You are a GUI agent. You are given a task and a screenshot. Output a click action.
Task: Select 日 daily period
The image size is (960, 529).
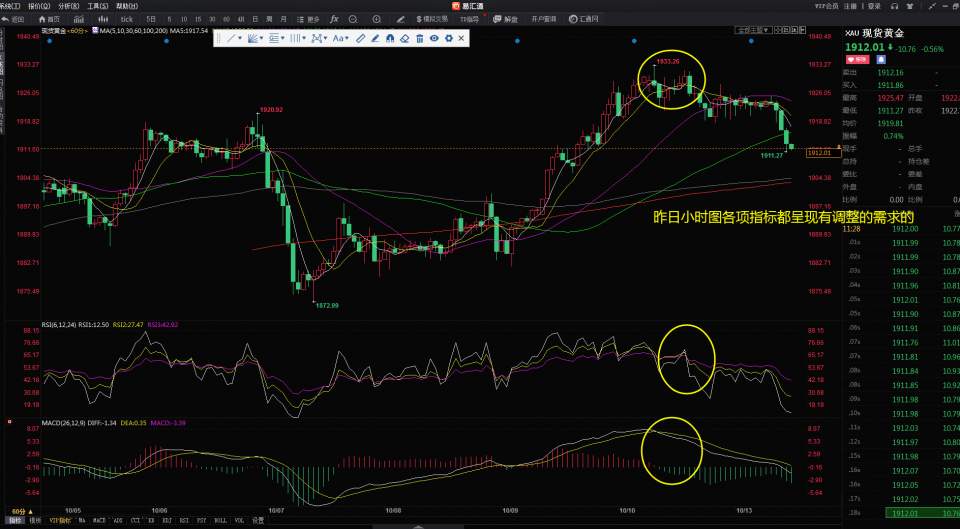point(255,20)
